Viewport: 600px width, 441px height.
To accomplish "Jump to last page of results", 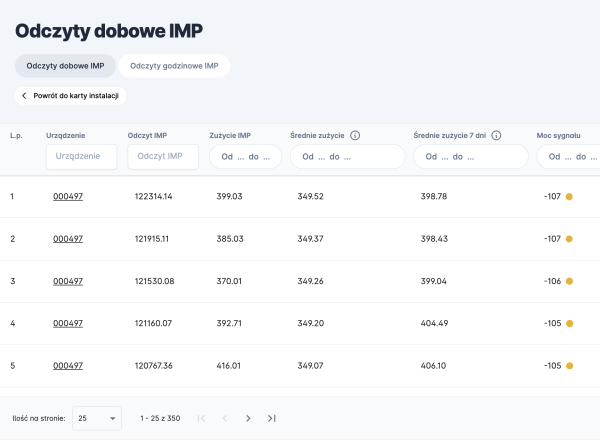I will (x=272, y=418).
